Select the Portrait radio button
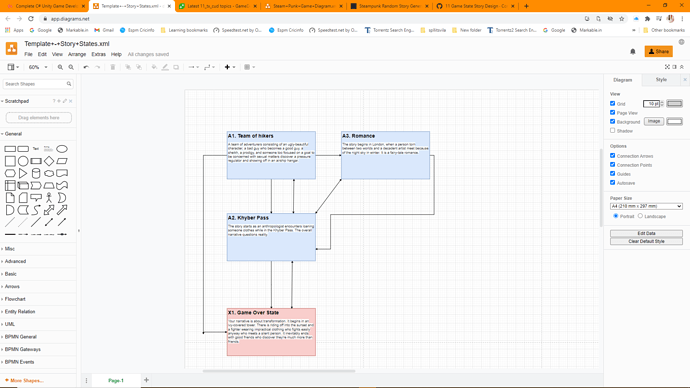Viewport: 690px width, 388px height. [616, 216]
